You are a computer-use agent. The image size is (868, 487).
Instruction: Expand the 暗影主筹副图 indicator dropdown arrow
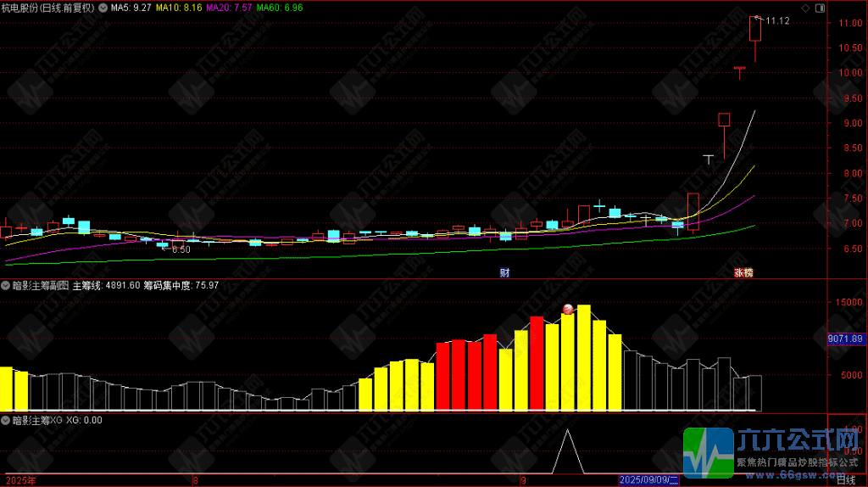click(x=6, y=285)
